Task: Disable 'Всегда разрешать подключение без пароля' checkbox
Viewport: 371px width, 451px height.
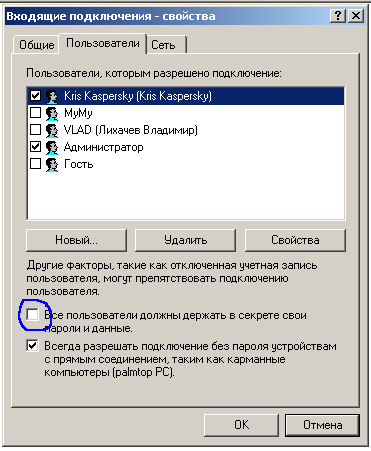Action: coord(32,345)
